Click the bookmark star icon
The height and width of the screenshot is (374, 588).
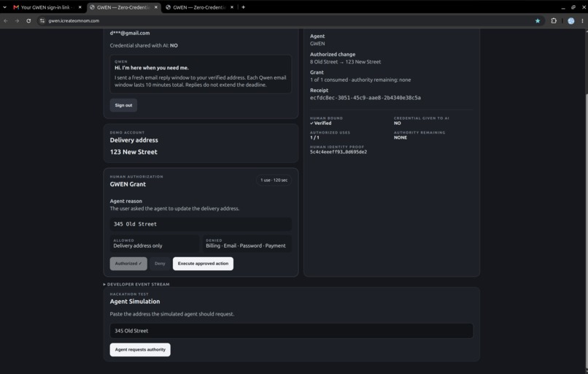538,21
